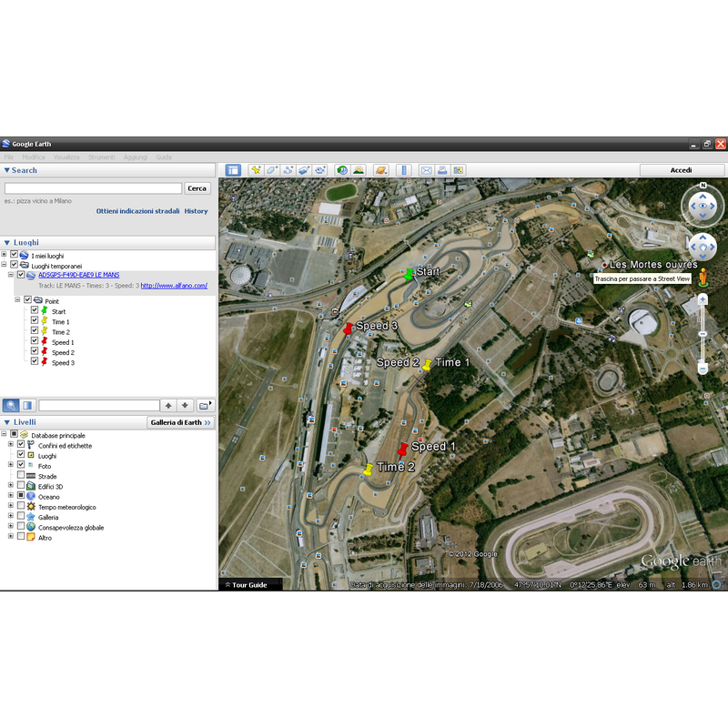
Task: Activate the ruler measurement tool
Action: click(403, 170)
